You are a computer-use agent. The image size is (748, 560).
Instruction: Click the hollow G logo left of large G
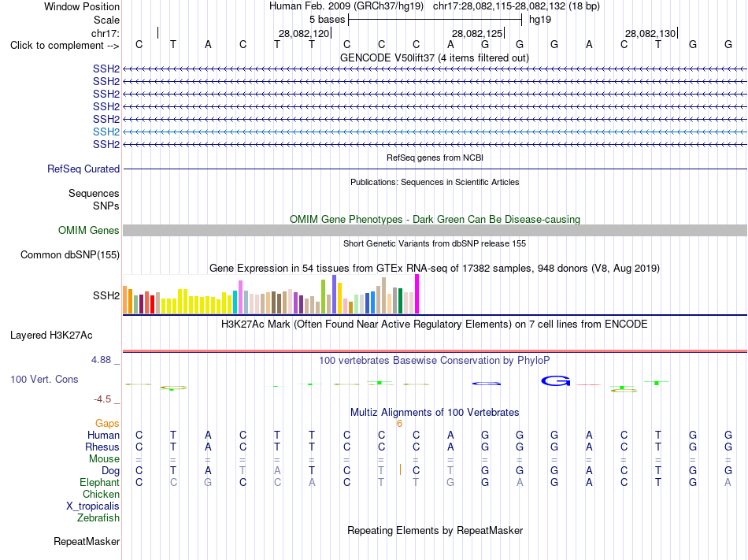486,383
